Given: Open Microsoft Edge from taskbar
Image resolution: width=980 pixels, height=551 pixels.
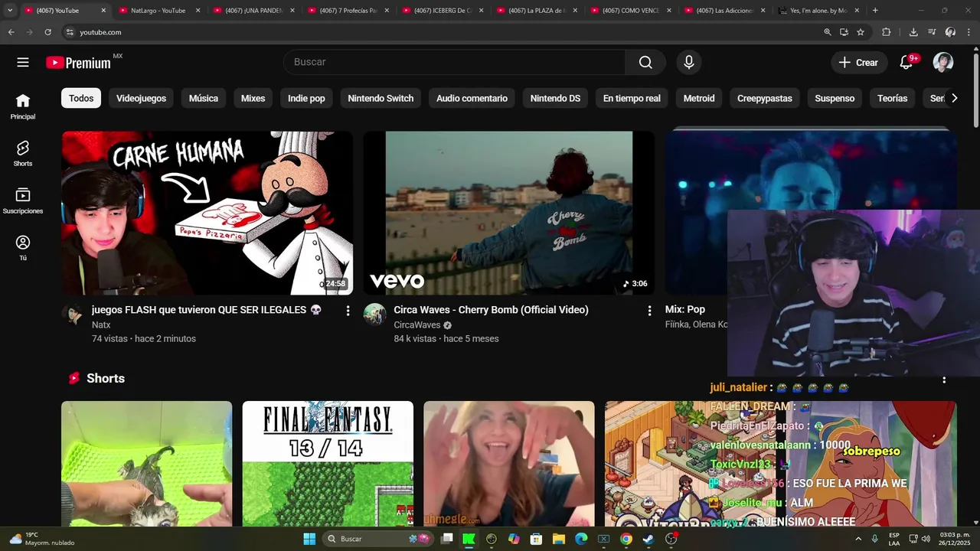Looking at the screenshot, I should [581, 539].
